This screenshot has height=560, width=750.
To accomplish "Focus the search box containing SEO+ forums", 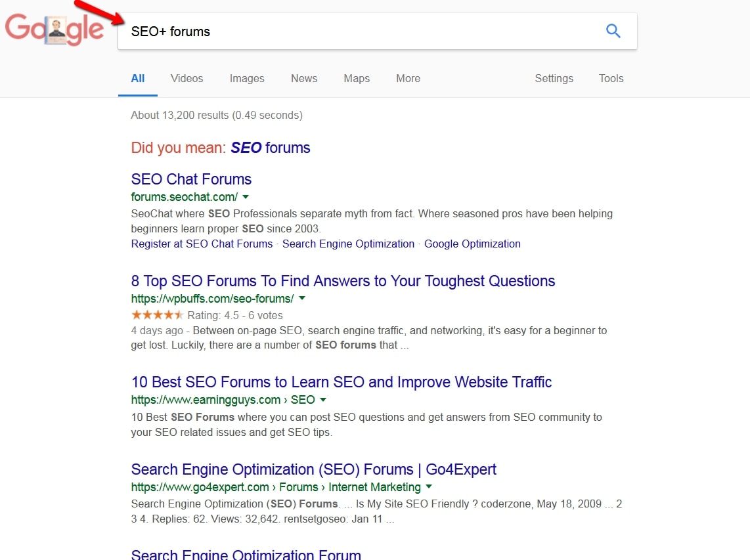I will (378, 31).
